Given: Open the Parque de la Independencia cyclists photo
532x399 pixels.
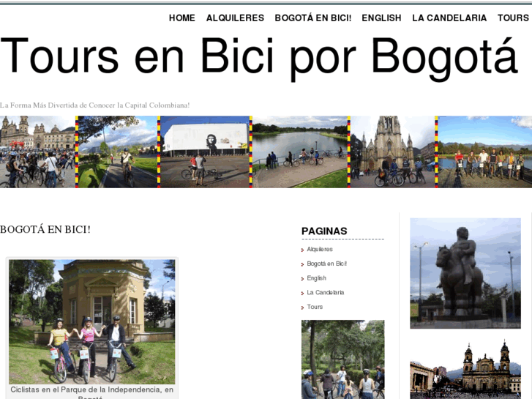Looking at the screenshot, I should 92,322.
